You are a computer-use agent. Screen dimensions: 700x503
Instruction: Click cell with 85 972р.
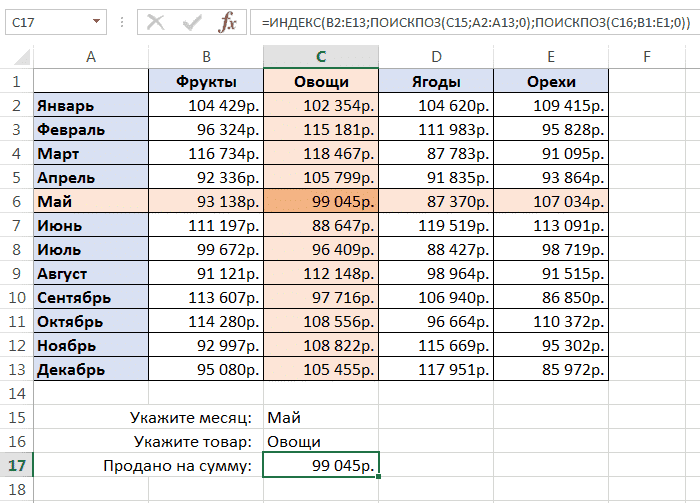coord(551,370)
